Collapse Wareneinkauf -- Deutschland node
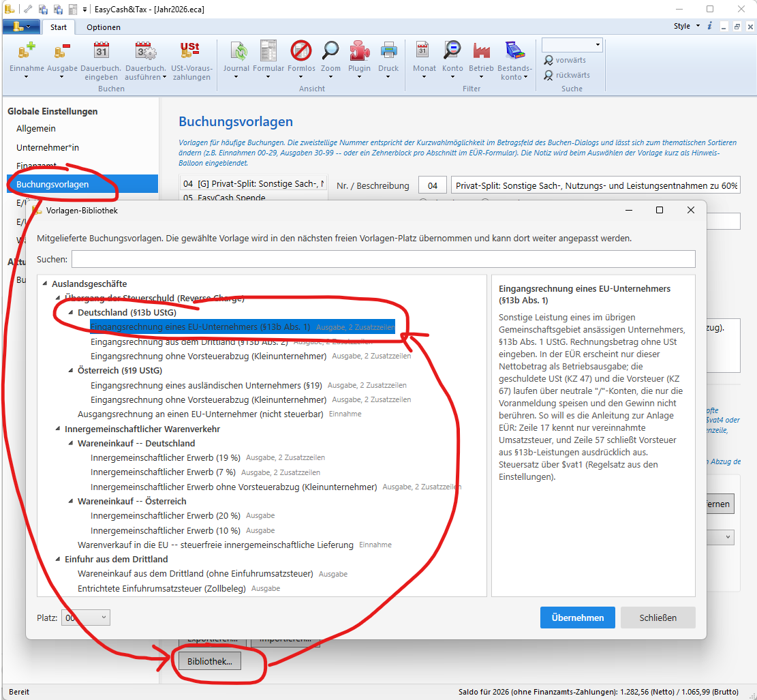This screenshot has height=700, width=757. point(70,443)
